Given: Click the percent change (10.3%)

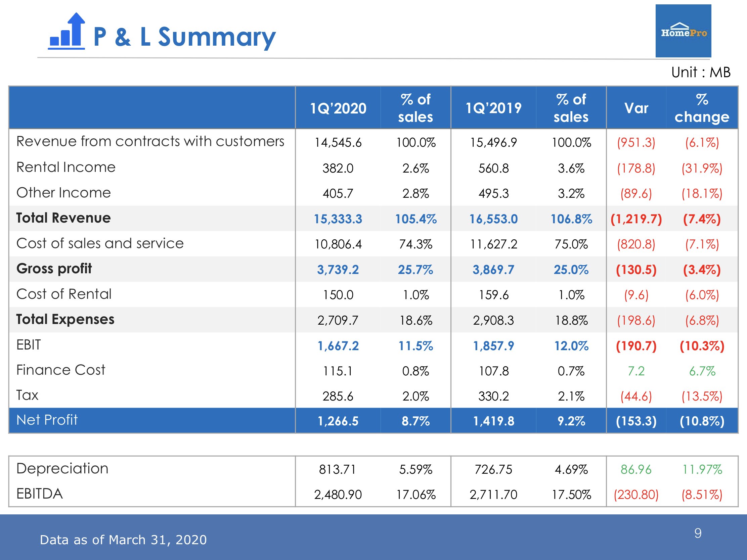Looking at the screenshot, I should [x=702, y=346].
